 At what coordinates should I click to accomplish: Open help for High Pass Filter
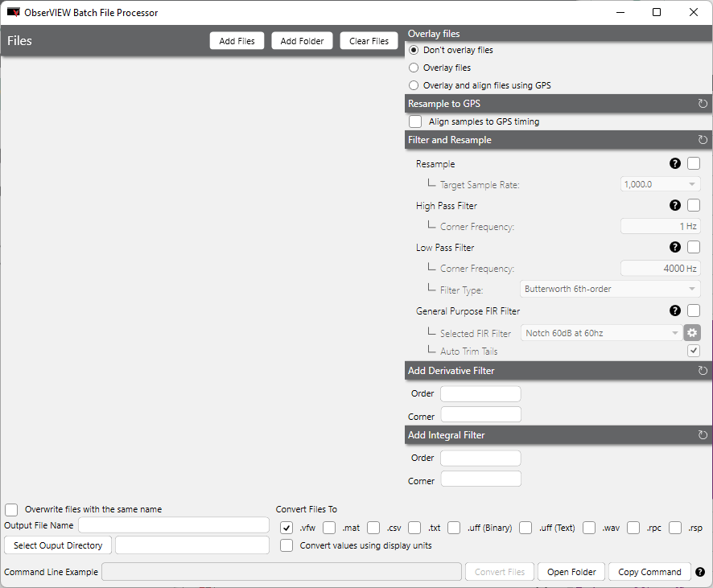point(675,206)
